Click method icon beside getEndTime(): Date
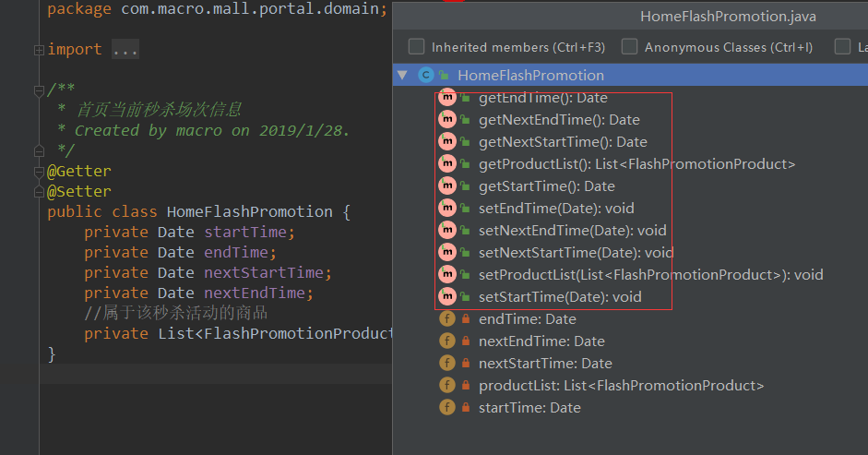Viewport: 868px width, 455px height. point(447,98)
